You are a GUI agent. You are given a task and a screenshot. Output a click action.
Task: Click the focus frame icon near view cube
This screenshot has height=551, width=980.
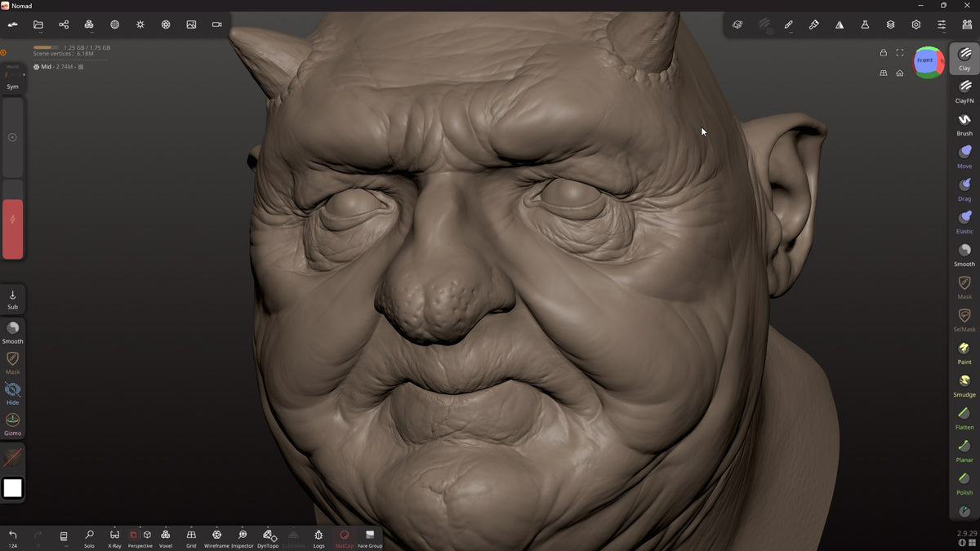(899, 52)
